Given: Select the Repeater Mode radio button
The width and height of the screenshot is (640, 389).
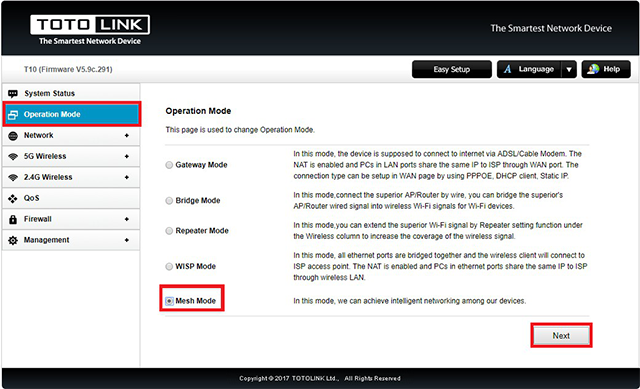Looking at the screenshot, I should click(x=169, y=231).
